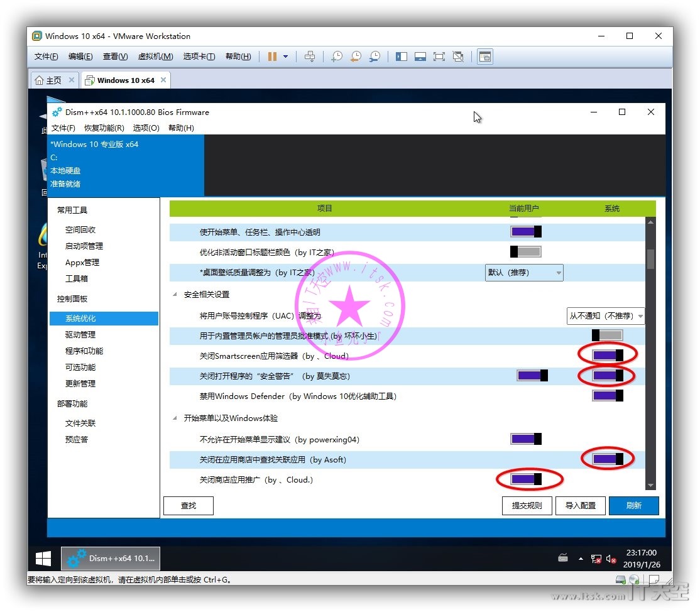Open VMware 查看(V) menu

115,57
